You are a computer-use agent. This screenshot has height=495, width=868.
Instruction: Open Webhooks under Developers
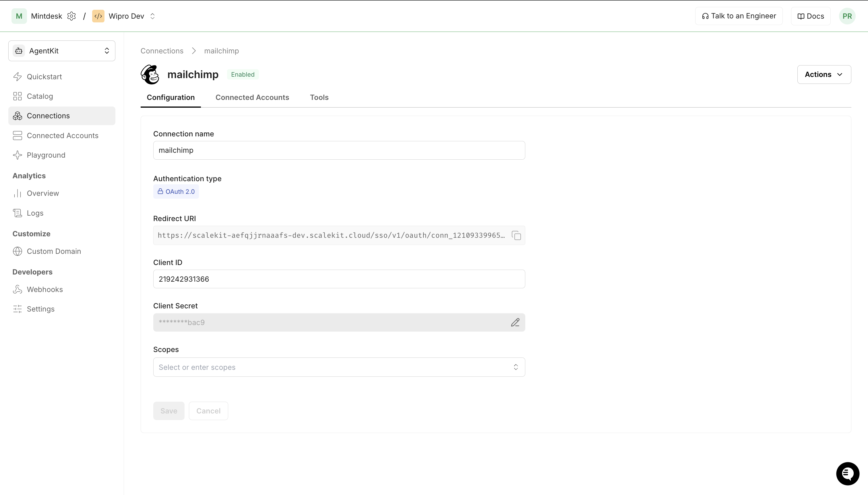pyautogui.click(x=62, y=289)
